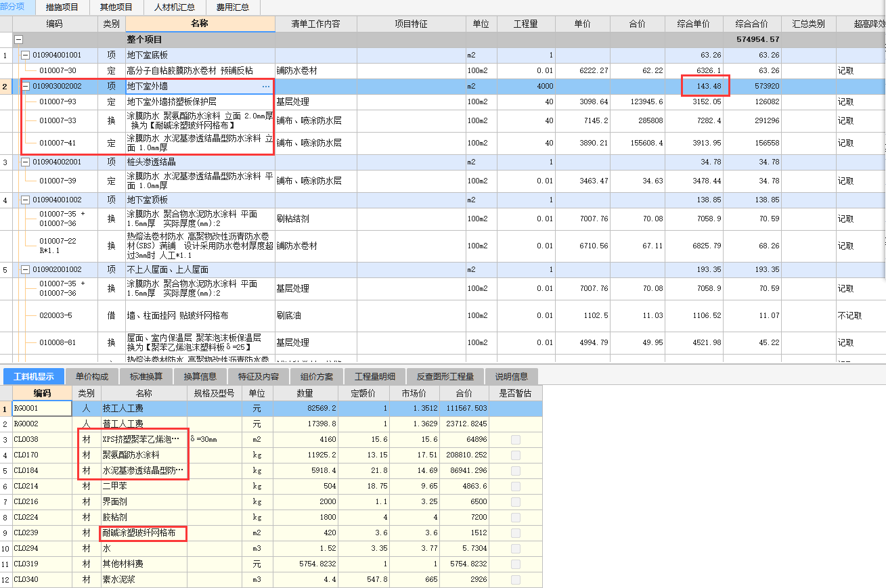This screenshot has height=588, width=886.
Task: Open the 说明信息 bottom tab
Action: coord(512,376)
